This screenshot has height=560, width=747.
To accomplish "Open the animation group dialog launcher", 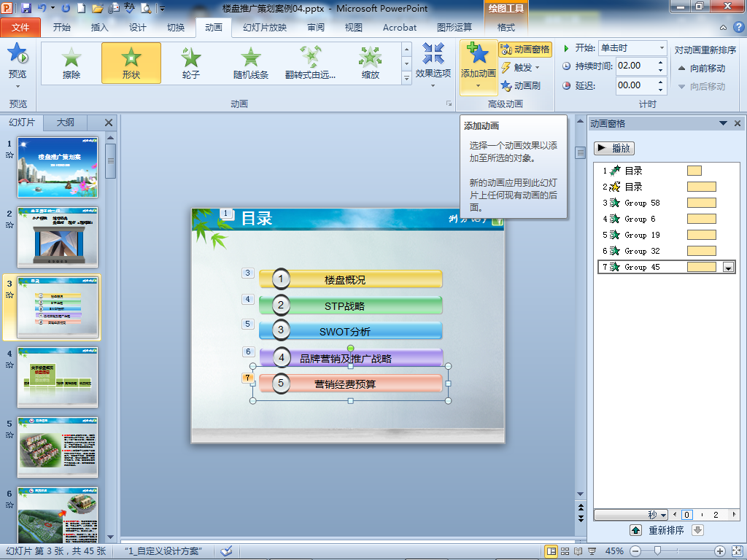I will pyautogui.click(x=449, y=104).
